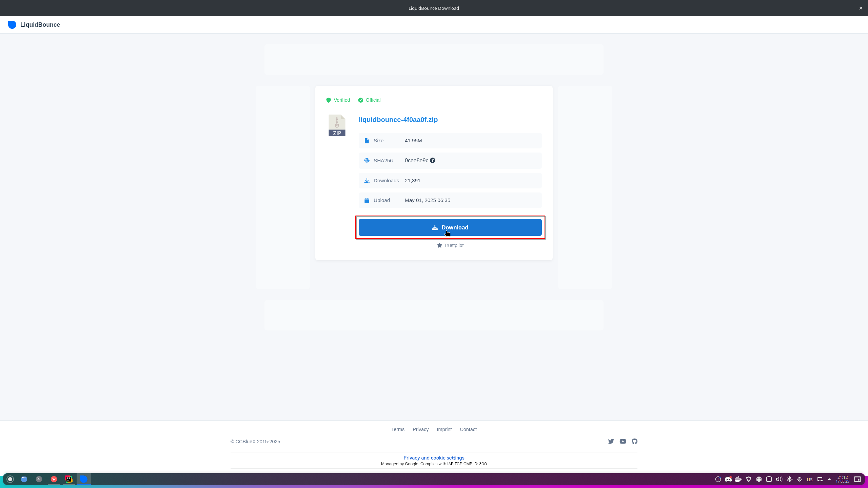868x488 pixels.
Task: Open the GitHub icon in footer
Action: (x=634, y=441)
